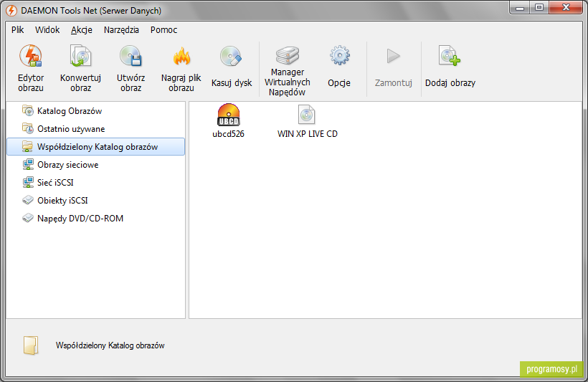Screen dimensions: 588x382
Task: Open Manager Wirtualnych Napędów
Action: (x=288, y=70)
